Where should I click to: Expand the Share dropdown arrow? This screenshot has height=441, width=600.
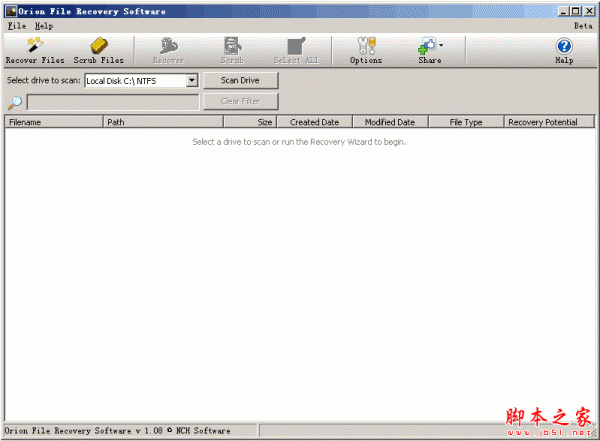[x=441, y=45]
